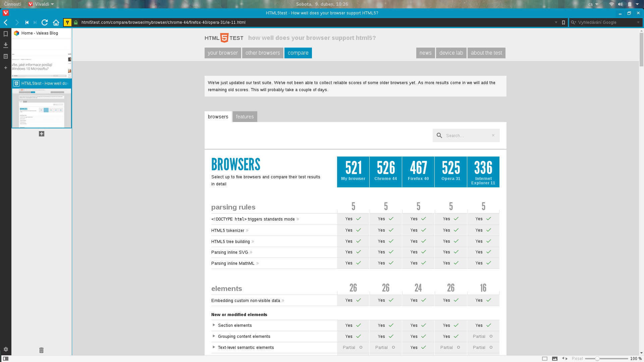Click the rewind history icon
644x362 pixels.
pos(27,22)
